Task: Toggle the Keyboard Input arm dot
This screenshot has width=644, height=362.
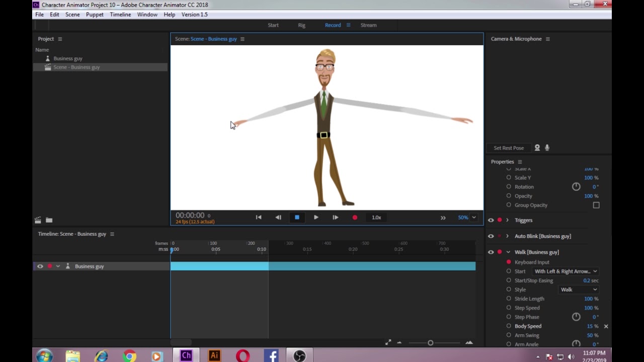Action: (509, 262)
